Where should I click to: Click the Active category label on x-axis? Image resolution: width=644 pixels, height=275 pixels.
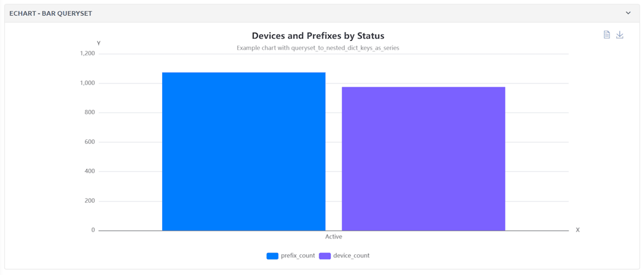tap(333, 237)
